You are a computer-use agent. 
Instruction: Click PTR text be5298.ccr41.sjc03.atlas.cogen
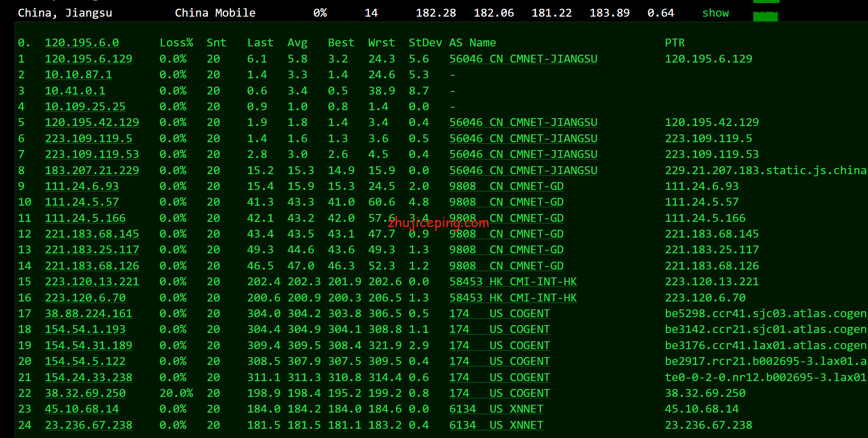pyautogui.click(x=766, y=314)
